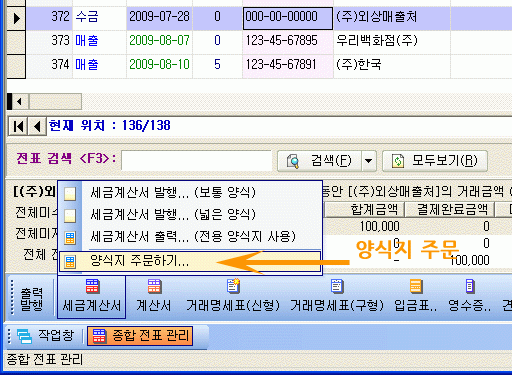Click date cell 2009-07-28
Image resolution: width=512 pixels, height=375 pixels.
pos(159,18)
